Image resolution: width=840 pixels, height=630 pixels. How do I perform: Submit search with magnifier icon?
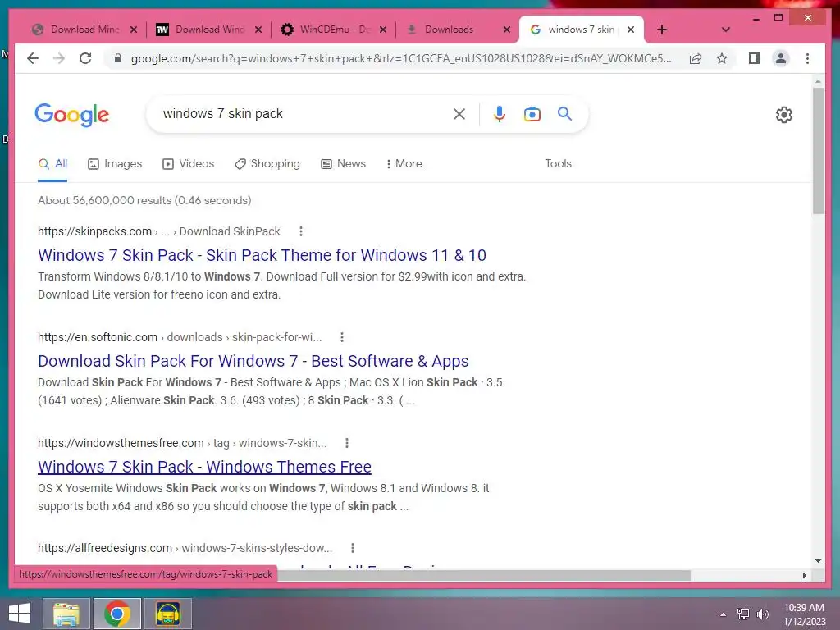(564, 113)
